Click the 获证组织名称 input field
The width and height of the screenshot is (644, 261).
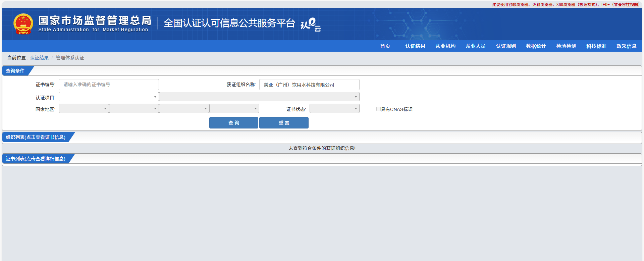pos(309,85)
